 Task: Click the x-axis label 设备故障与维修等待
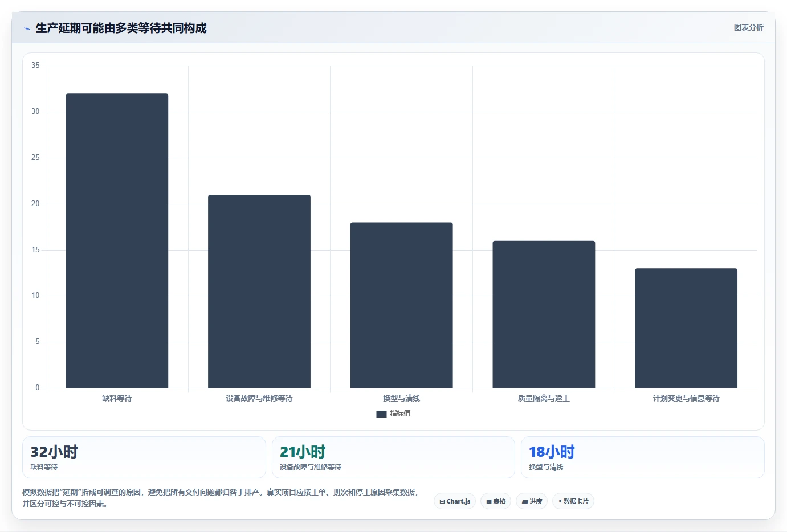[259, 398]
